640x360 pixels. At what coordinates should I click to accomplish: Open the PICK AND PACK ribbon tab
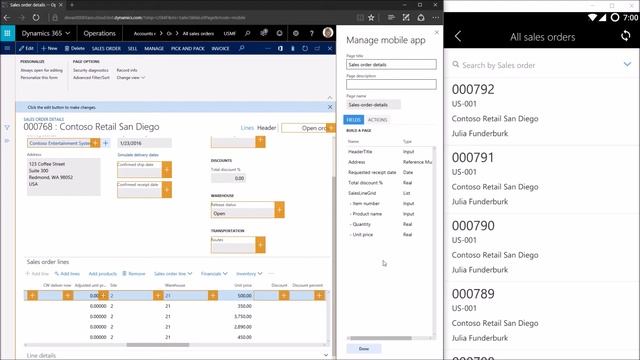pos(188,49)
